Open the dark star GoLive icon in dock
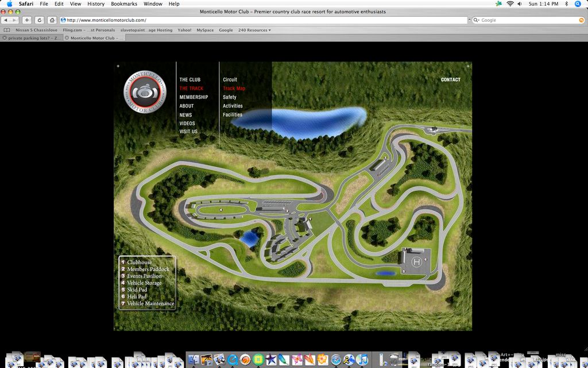588x368 pixels. pyautogui.click(x=271, y=359)
